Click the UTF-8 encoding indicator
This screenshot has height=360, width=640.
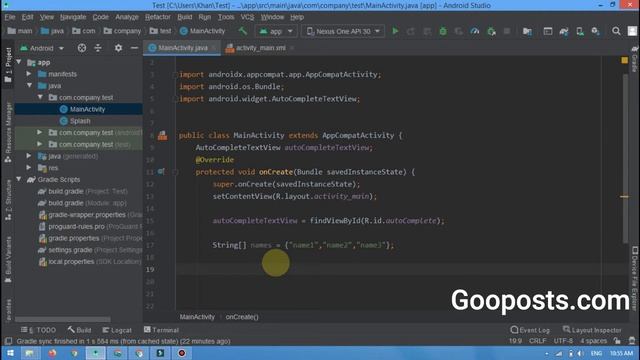(x=563, y=341)
